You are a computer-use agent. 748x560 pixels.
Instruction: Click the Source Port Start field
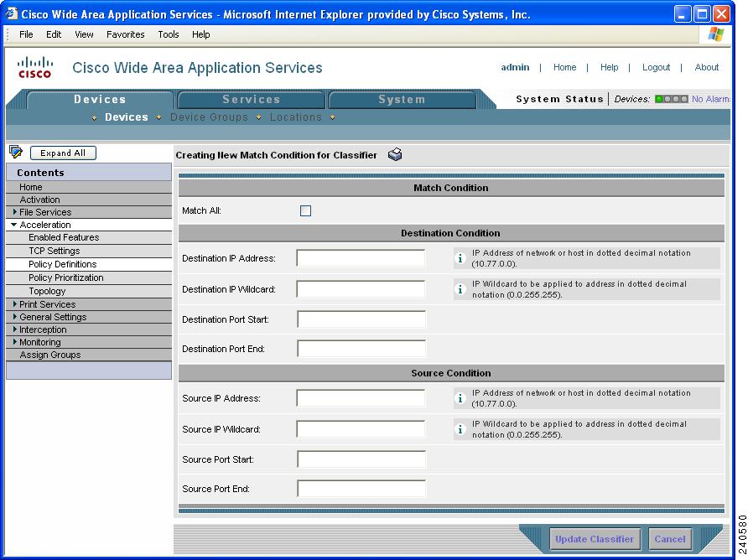(361, 459)
